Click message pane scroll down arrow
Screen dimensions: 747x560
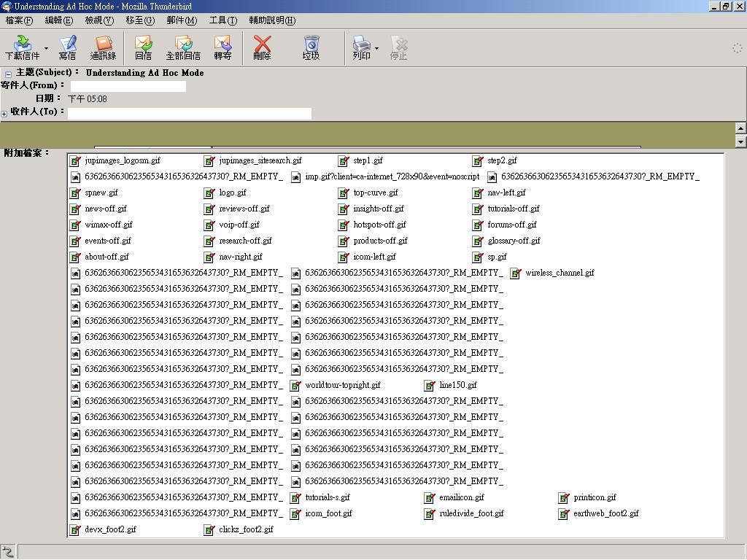coord(740,141)
